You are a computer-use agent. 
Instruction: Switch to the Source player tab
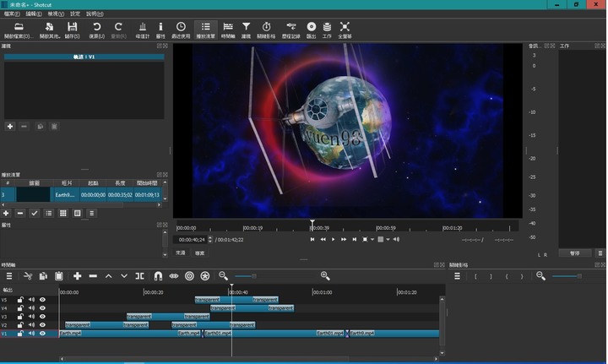tap(181, 253)
